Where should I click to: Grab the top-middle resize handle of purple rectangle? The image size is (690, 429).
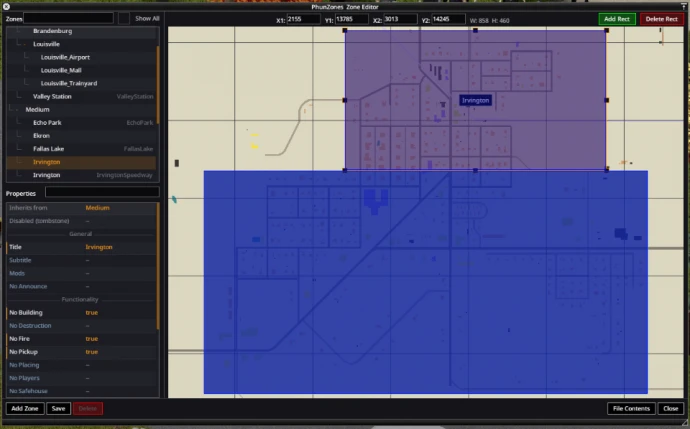point(475,30)
